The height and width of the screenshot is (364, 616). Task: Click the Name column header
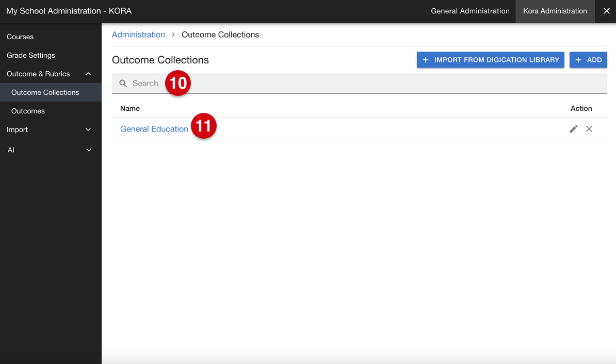click(129, 108)
